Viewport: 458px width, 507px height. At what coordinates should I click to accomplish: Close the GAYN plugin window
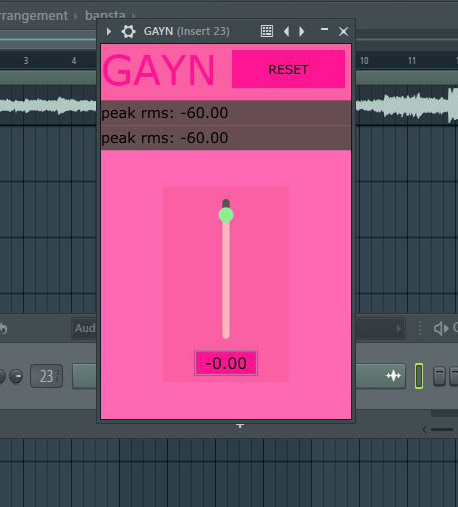[343, 32]
